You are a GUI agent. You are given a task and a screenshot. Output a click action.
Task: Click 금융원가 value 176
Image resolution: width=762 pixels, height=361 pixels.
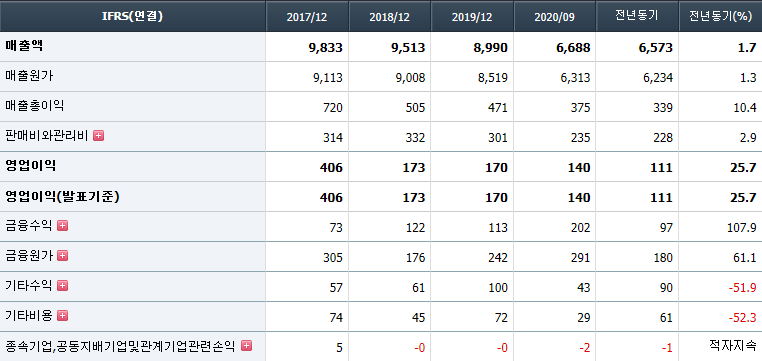[x=416, y=258]
